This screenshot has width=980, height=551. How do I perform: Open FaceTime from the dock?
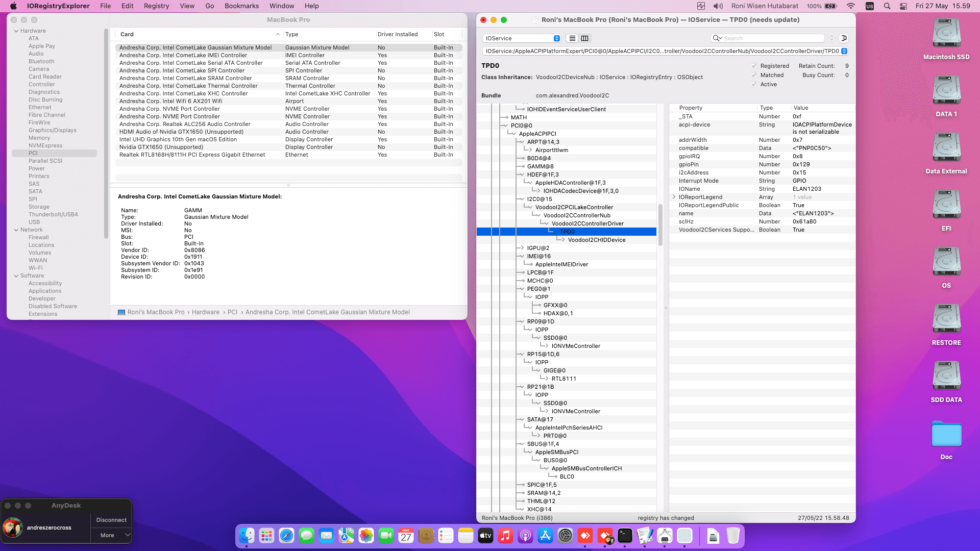point(386,536)
